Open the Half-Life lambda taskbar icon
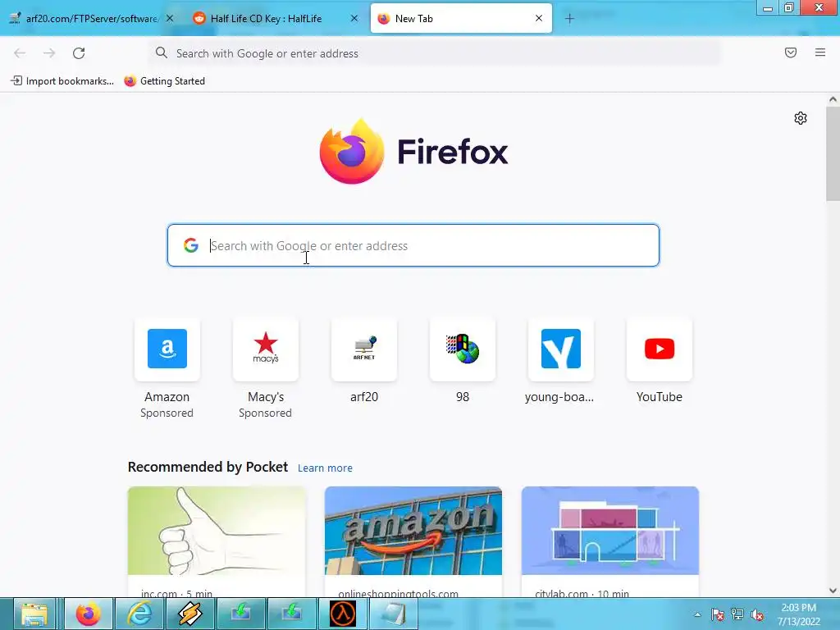 coord(343,614)
